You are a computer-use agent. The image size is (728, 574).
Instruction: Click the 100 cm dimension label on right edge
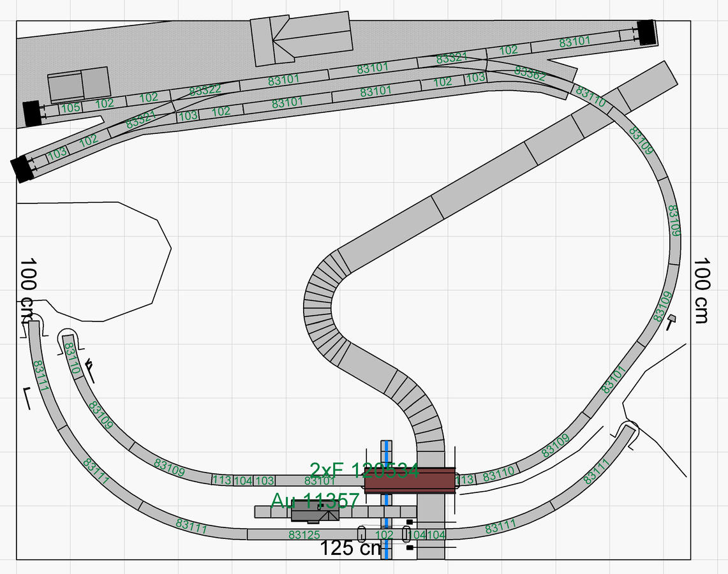pos(702,290)
